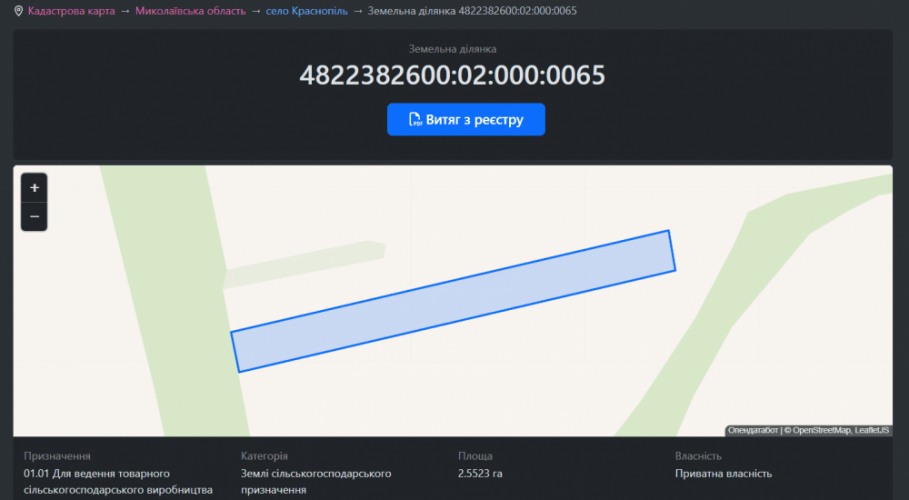
Task: Click the Земельна ділянка breadcrumb current item
Action: coord(471,11)
